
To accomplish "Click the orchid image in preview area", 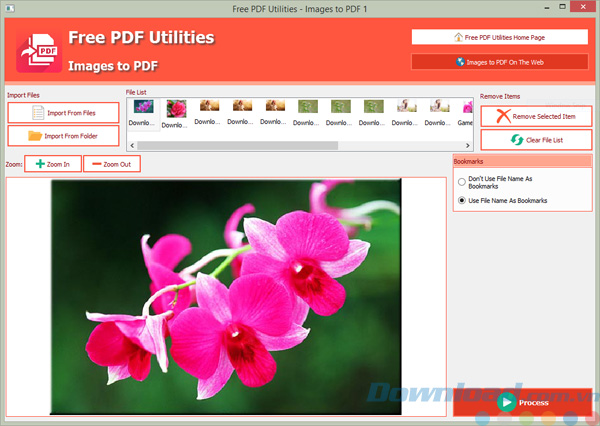I will pos(225,295).
